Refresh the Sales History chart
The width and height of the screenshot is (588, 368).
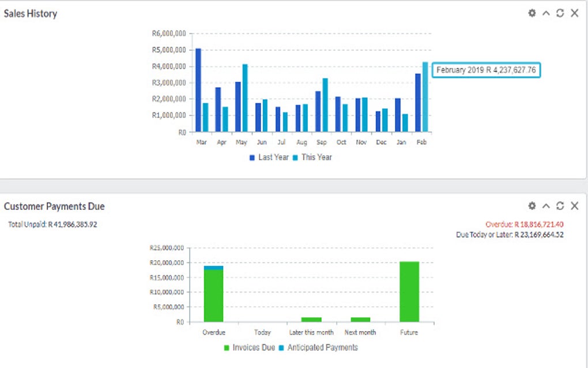click(560, 13)
